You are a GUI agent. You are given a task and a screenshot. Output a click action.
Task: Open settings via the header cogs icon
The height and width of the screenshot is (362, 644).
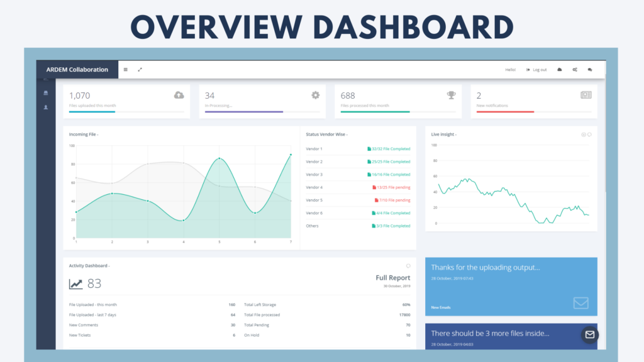[575, 70]
